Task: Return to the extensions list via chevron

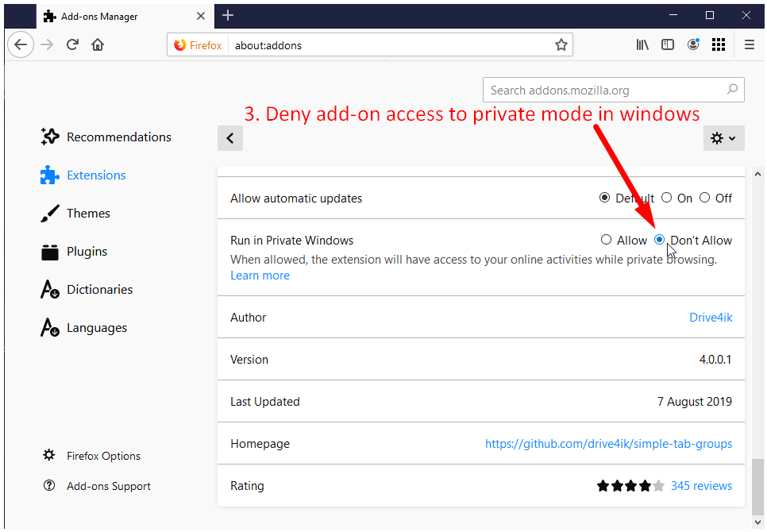Action: [230, 138]
